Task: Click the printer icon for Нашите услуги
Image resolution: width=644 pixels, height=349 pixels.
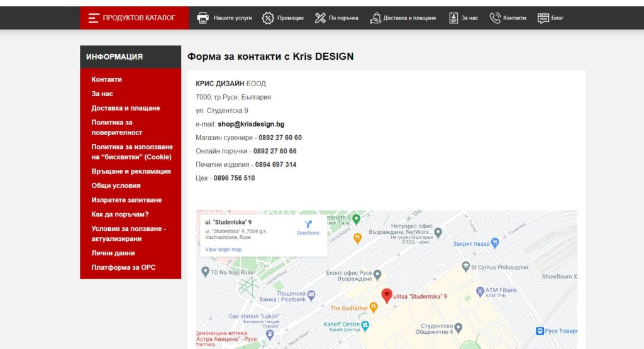Action: [203, 18]
